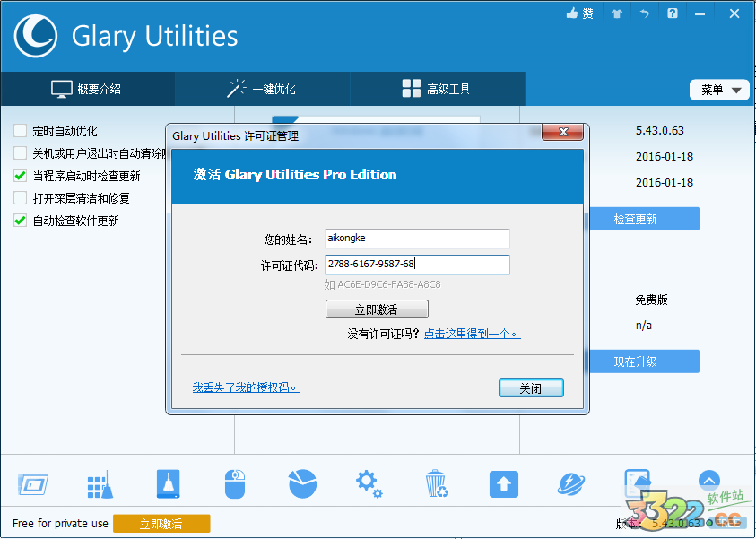Toggle checkbox for clearing on shutdown 关机或用户退出时
The height and width of the screenshot is (539, 756).
pos(21,153)
